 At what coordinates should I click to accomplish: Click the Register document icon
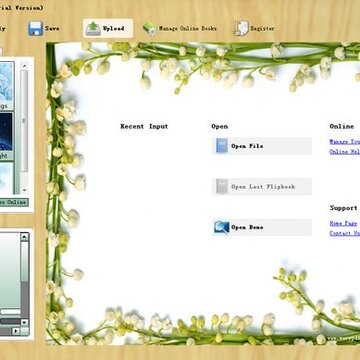coord(241,28)
